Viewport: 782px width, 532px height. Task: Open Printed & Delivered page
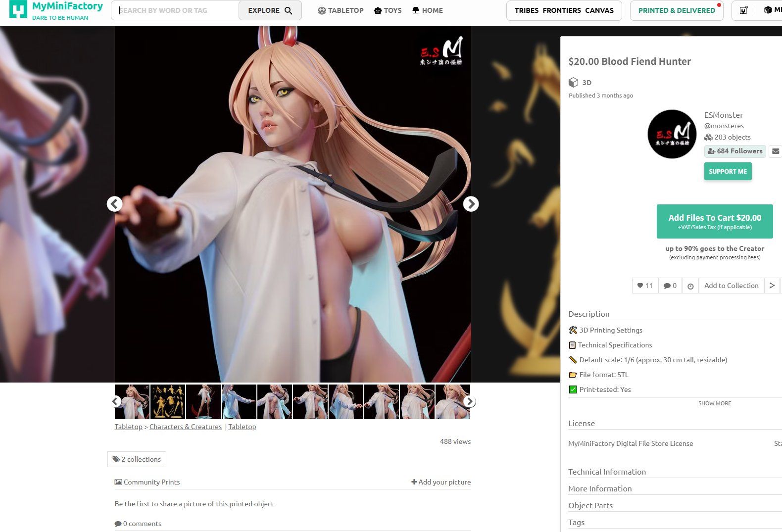677,10
